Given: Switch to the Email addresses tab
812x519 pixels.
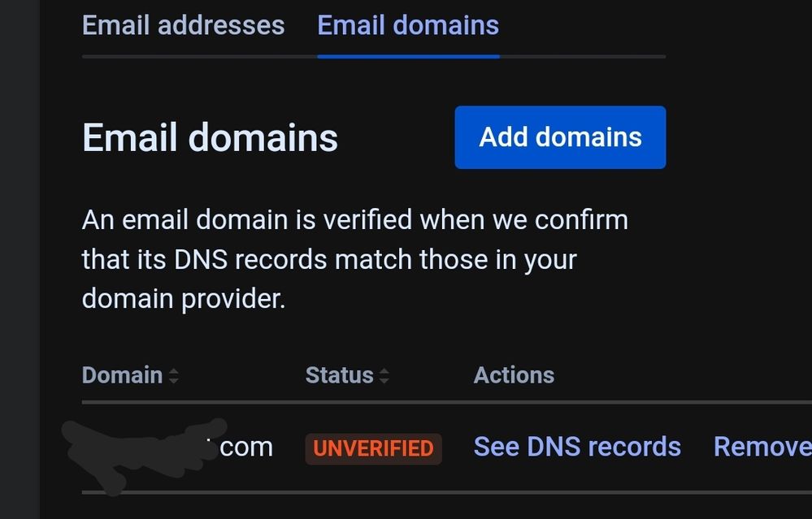Looking at the screenshot, I should coord(183,25).
